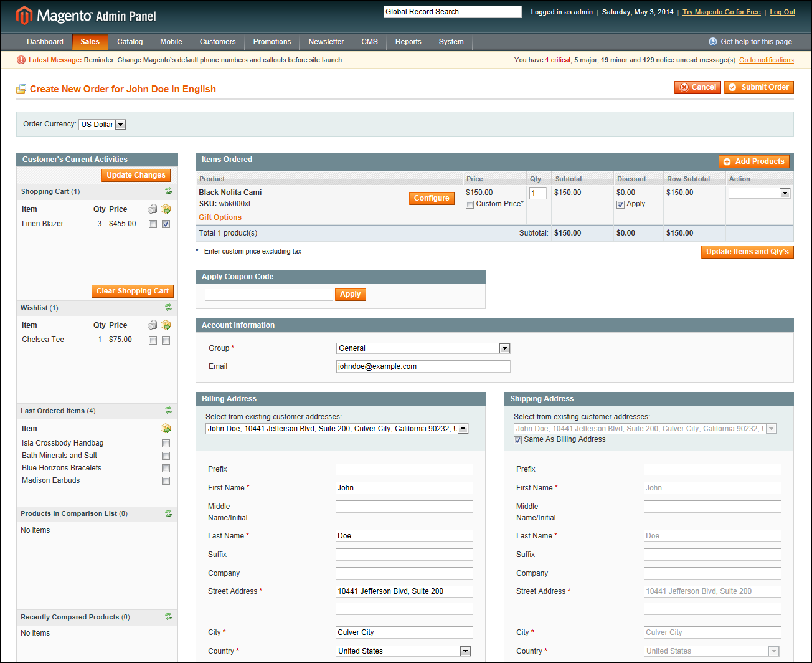Click the help icon beside Get help

coord(713,42)
